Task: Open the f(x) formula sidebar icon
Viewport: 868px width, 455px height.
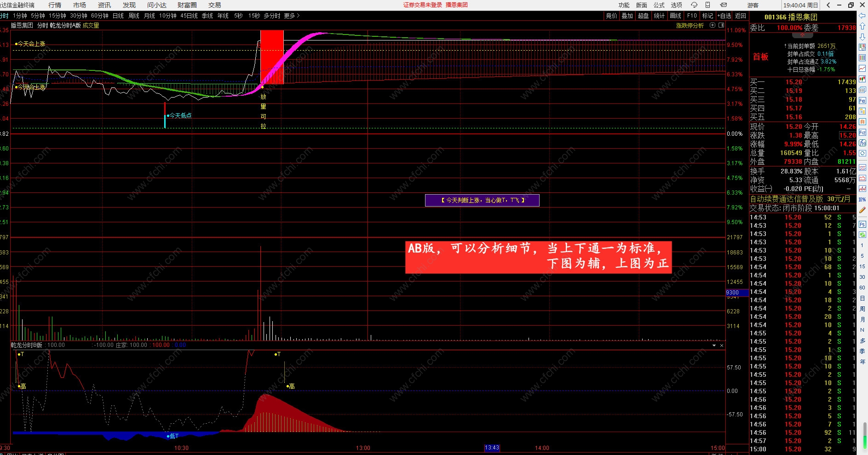Action: point(862,143)
